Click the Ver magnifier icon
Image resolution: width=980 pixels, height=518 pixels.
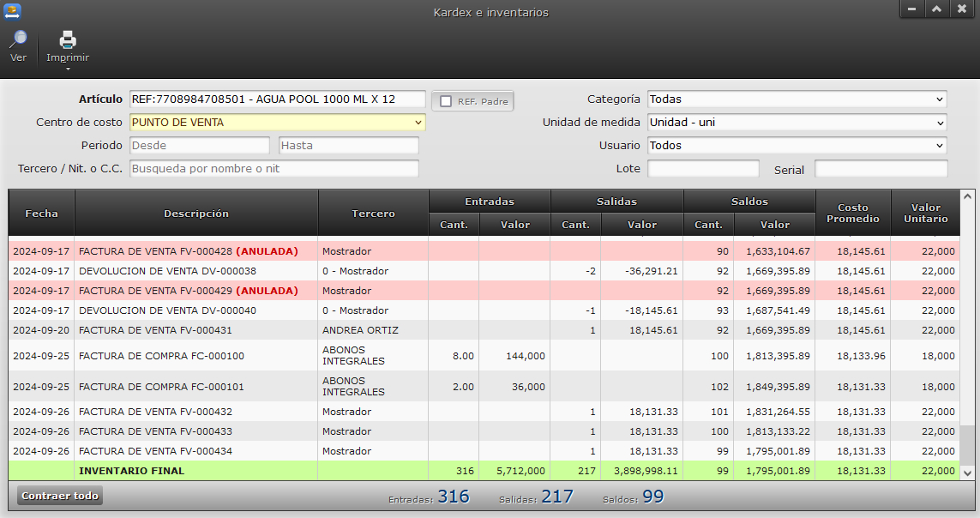(x=18, y=39)
